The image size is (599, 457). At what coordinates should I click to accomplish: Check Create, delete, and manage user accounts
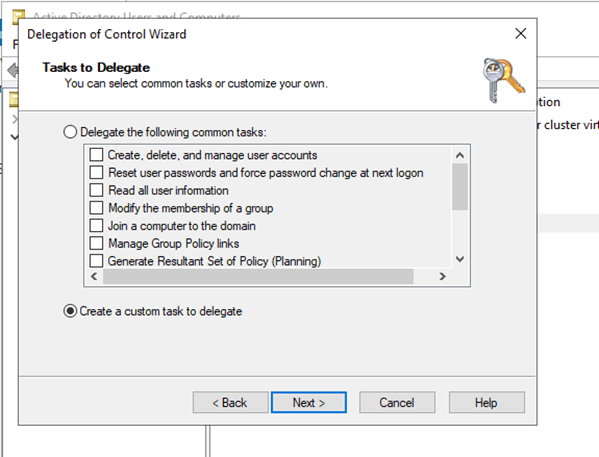point(96,155)
